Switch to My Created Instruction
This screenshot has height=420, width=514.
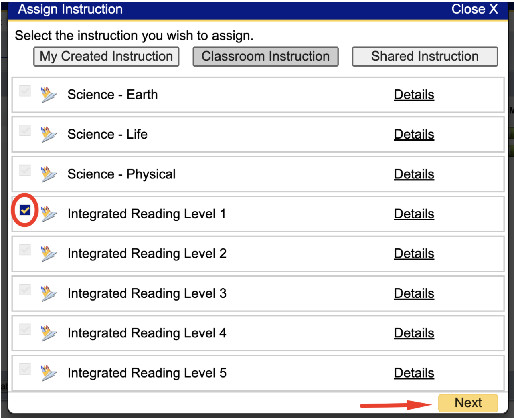(105, 56)
